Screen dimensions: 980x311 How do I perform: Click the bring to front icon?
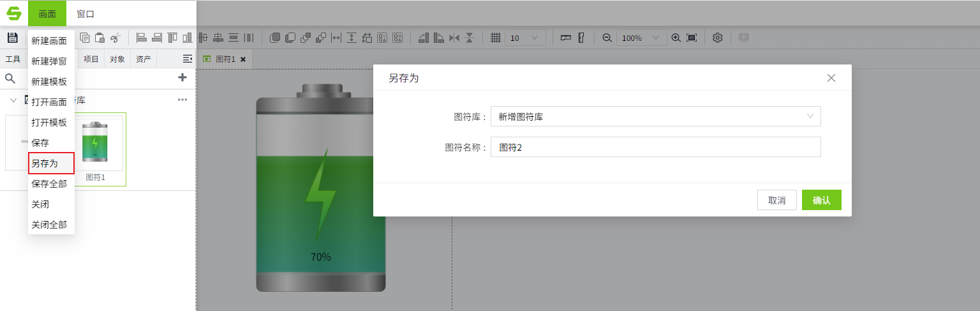point(275,38)
